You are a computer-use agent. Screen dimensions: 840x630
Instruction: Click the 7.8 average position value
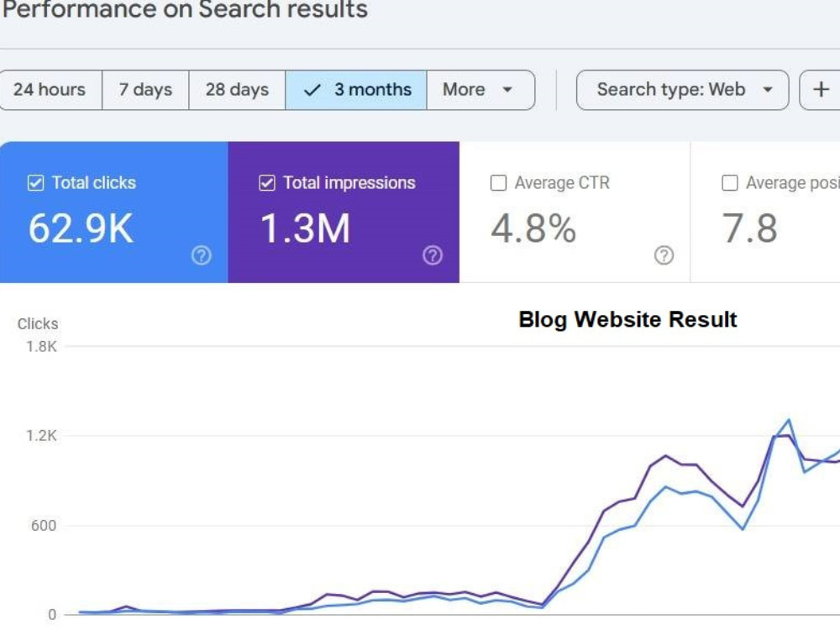click(x=749, y=228)
